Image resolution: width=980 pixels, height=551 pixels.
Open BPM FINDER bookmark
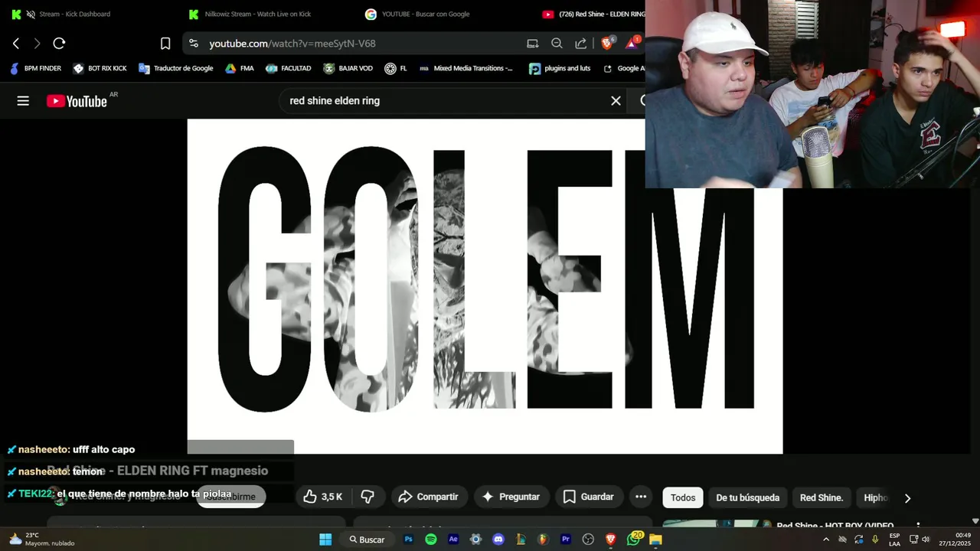click(35, 68)
